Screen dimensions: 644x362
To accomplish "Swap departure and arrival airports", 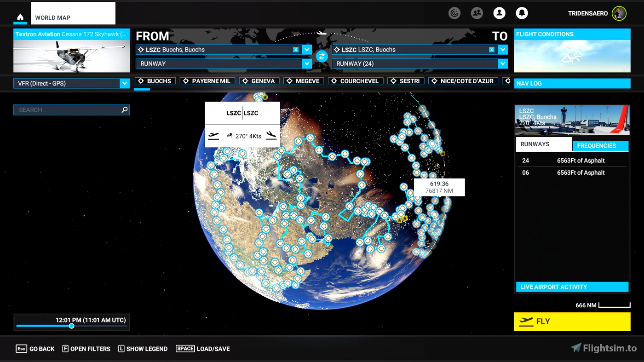I will (x=322, y=57).
